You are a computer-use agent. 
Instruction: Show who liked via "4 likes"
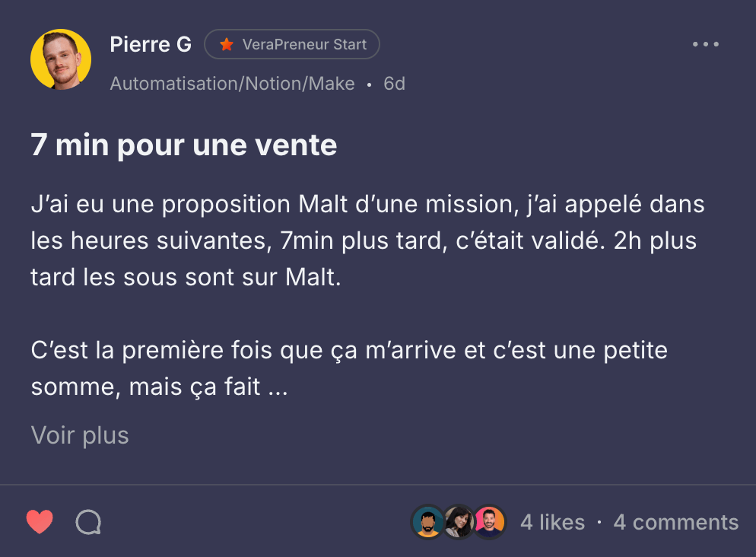(552, 522)
